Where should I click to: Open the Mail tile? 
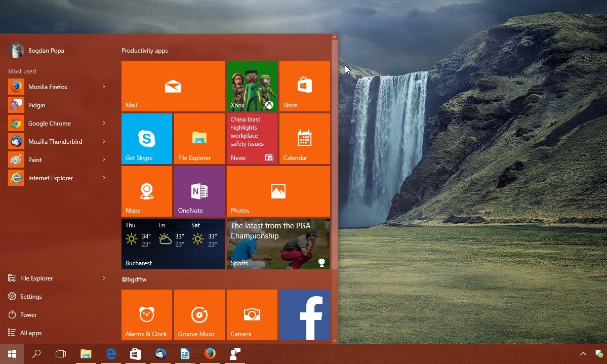[173, 86]
